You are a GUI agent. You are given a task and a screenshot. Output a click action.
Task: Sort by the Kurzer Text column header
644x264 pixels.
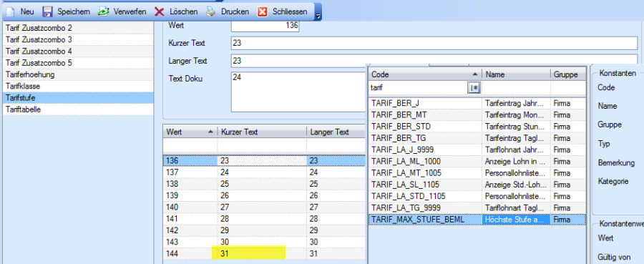click(x=262, y=132)
